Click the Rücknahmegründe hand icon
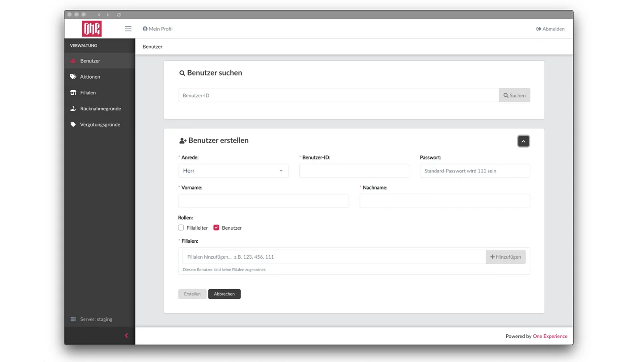 (73, 109)
